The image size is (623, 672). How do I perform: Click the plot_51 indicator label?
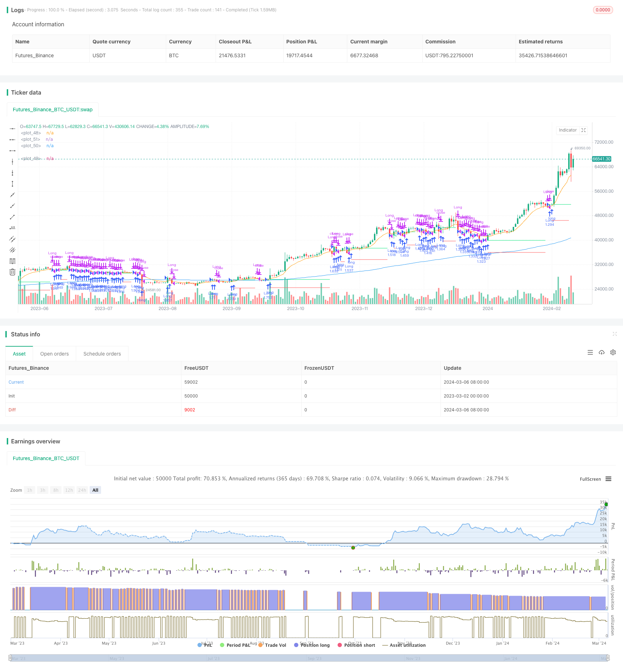[x=31, y=139]
